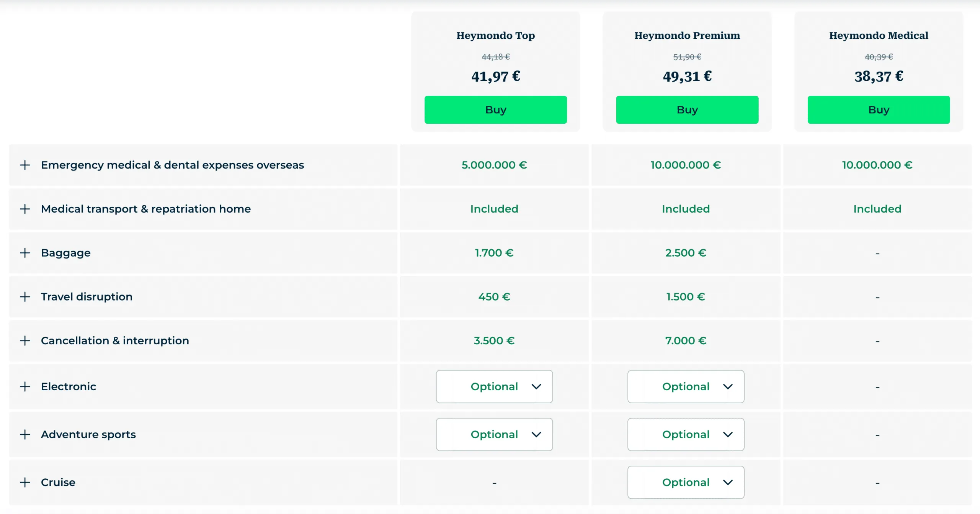The height and width of the screenshot is (514, 980).
Task: Click the Cancellation & interruption label text
Action: [115, 341]
